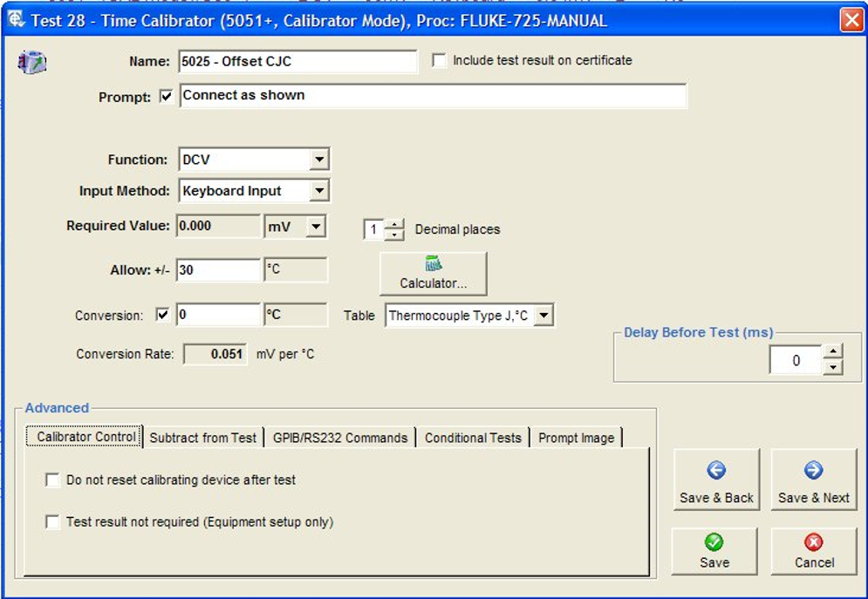868x599 pixels.
Task: Uncheck the Prompt checkbox
Action: (167, 97)
